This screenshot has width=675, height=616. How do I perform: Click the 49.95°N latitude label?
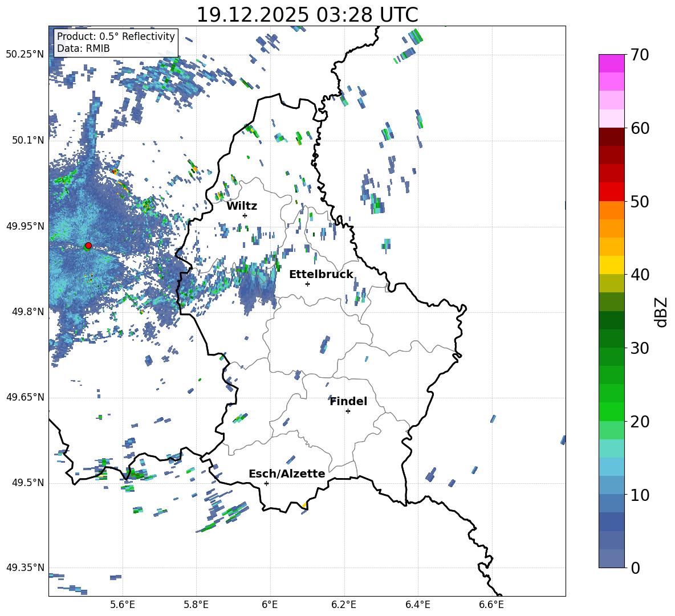pyautogui.click(x=25, y=226)
